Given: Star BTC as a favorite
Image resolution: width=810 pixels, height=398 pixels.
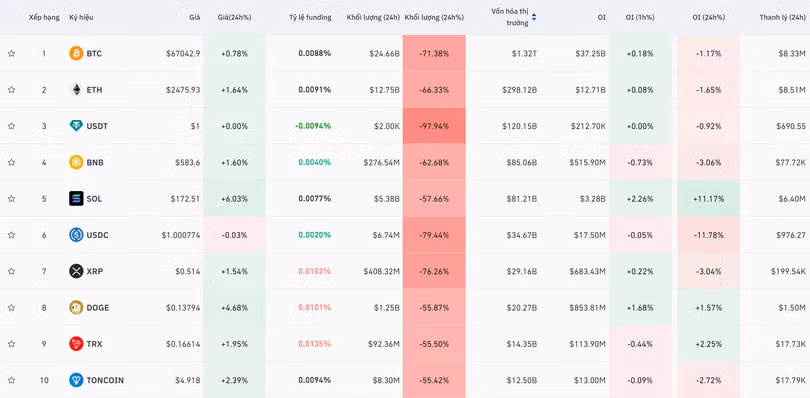Looking at the screenshot, I should (11, 53).
